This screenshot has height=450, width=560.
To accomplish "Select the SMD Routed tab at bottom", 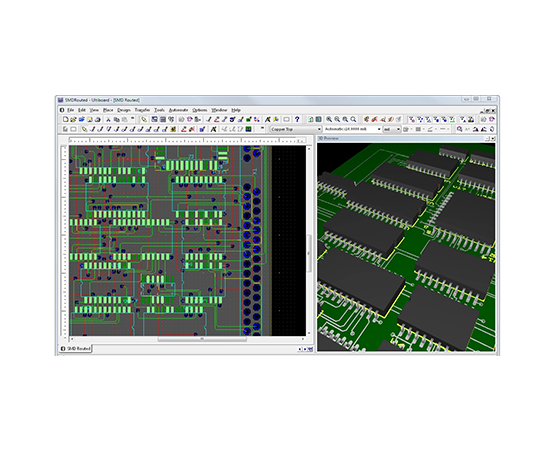I will click(76, 349).
